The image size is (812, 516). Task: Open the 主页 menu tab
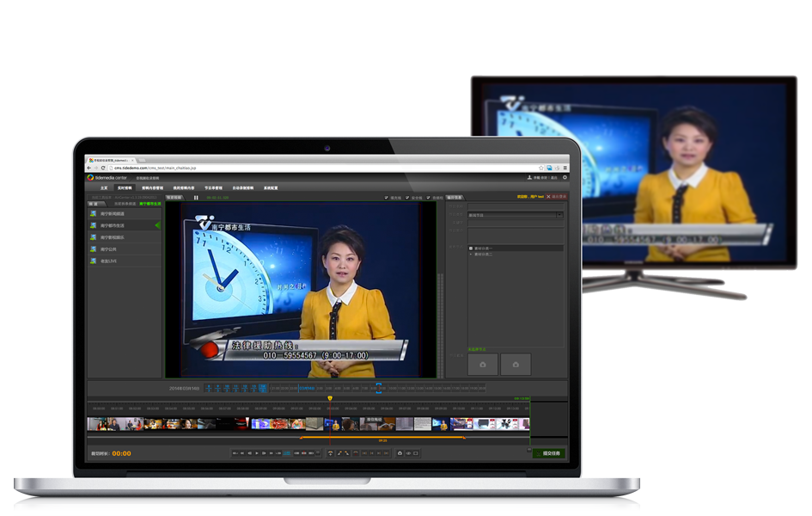tap(104, 187)
